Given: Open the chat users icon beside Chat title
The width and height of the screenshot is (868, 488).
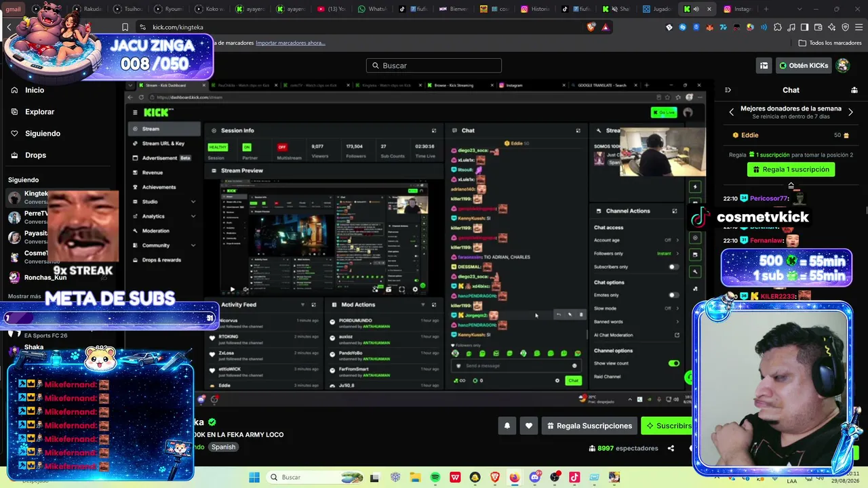Looking at the screenshot, I should coord(854,90).
